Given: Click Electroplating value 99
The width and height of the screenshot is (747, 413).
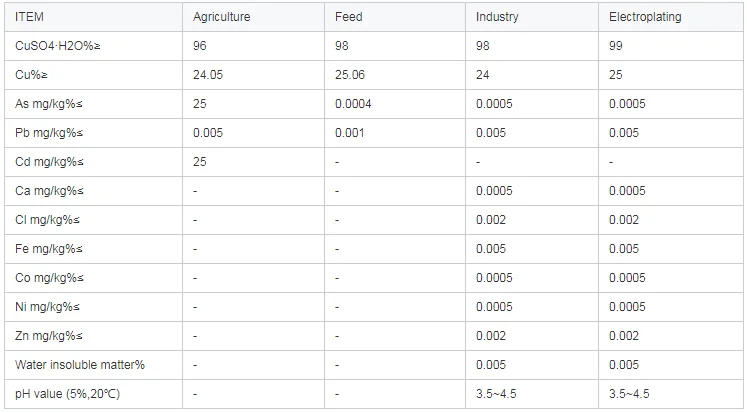Looking at the screenshot, I should pos(615,46).
